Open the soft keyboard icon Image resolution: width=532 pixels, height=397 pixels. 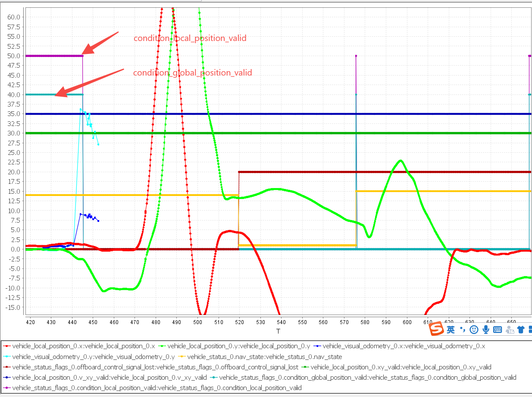pyautogui.click(x=498, y=329)
